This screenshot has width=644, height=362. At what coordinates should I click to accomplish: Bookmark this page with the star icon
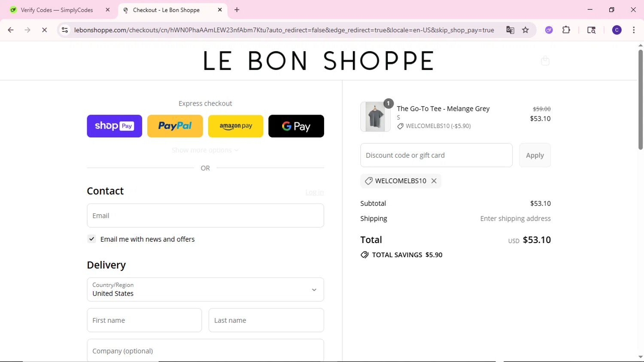pos(526,30)
